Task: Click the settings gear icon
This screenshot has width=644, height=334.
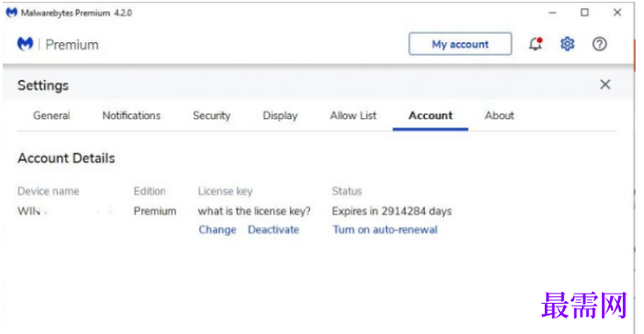Action: 567,43
